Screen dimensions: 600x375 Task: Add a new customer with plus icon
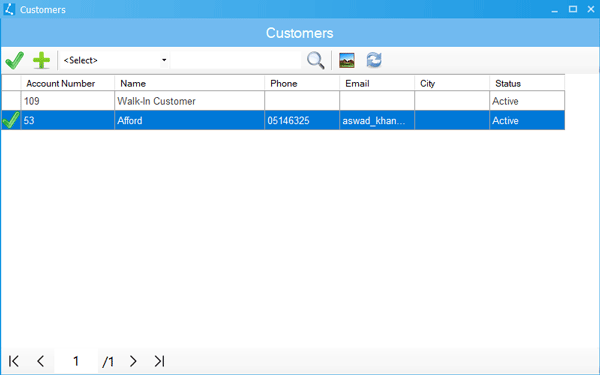click(41, 60)
